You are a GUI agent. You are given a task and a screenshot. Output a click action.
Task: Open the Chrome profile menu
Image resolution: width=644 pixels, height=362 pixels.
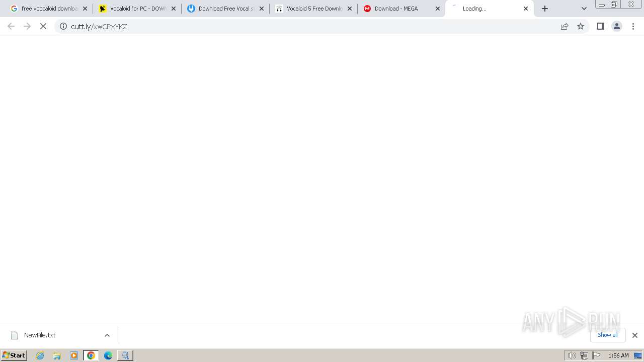coord(617,26)
